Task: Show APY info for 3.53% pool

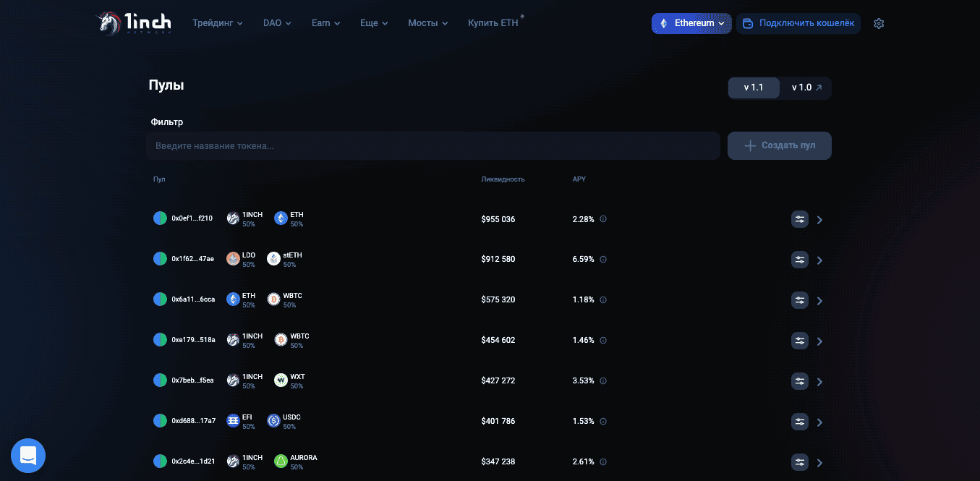Action: click(603, 380)
